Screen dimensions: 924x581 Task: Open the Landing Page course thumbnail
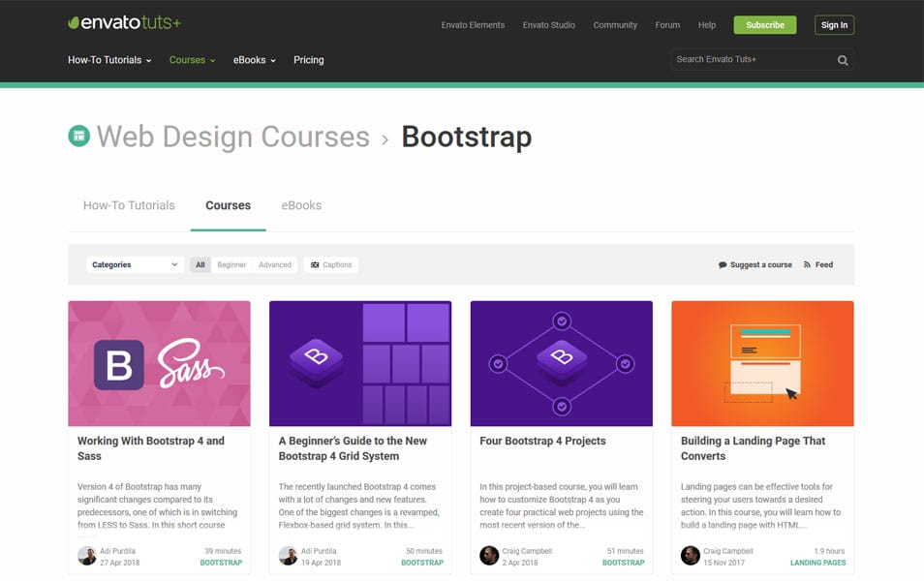[762, 363]
